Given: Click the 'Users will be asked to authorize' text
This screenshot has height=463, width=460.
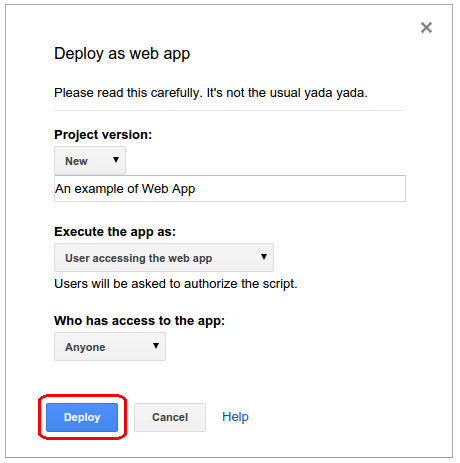Looking at the screenshot, I should (x=176, y=284).
